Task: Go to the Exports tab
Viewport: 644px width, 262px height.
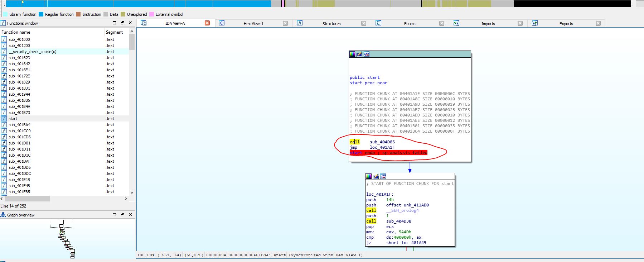Action: (x=566, y=24)
